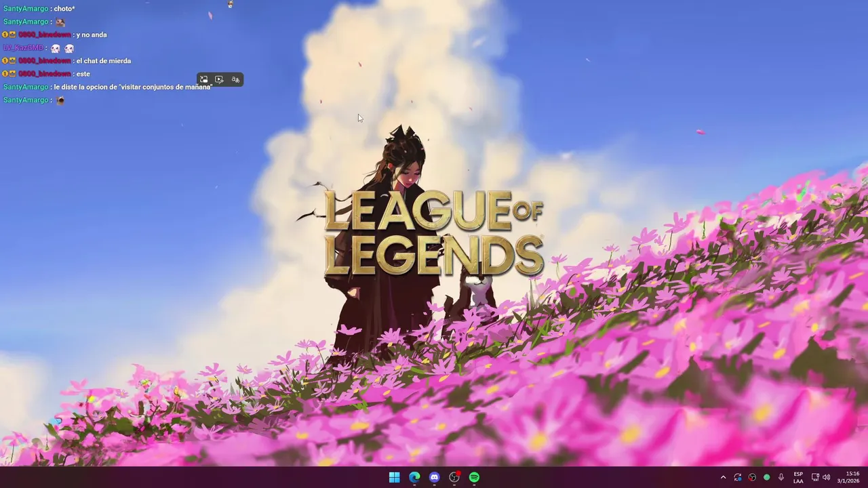
Task: Click the video enhance icon on the overlay toolbar
Action: [x=219, y=79]
